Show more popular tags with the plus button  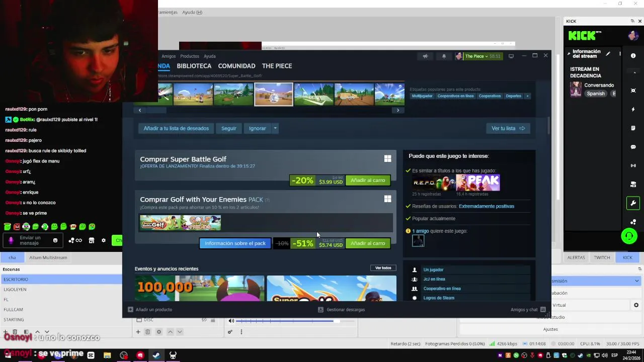click(527, 96)
